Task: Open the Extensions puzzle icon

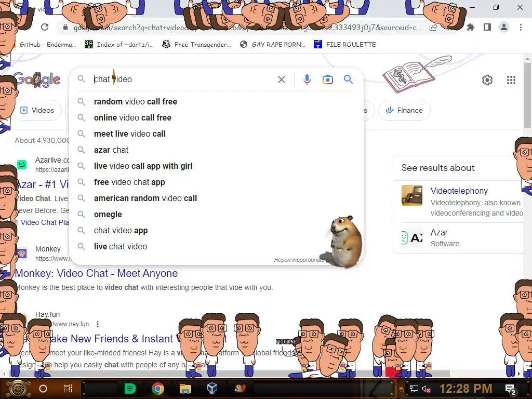Action: pos(471,27)
